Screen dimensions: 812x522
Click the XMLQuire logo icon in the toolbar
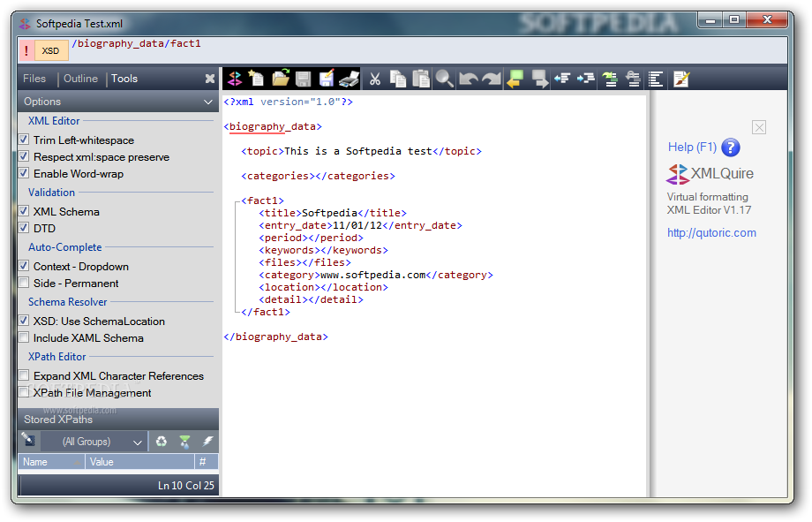[x=235, y=79]
